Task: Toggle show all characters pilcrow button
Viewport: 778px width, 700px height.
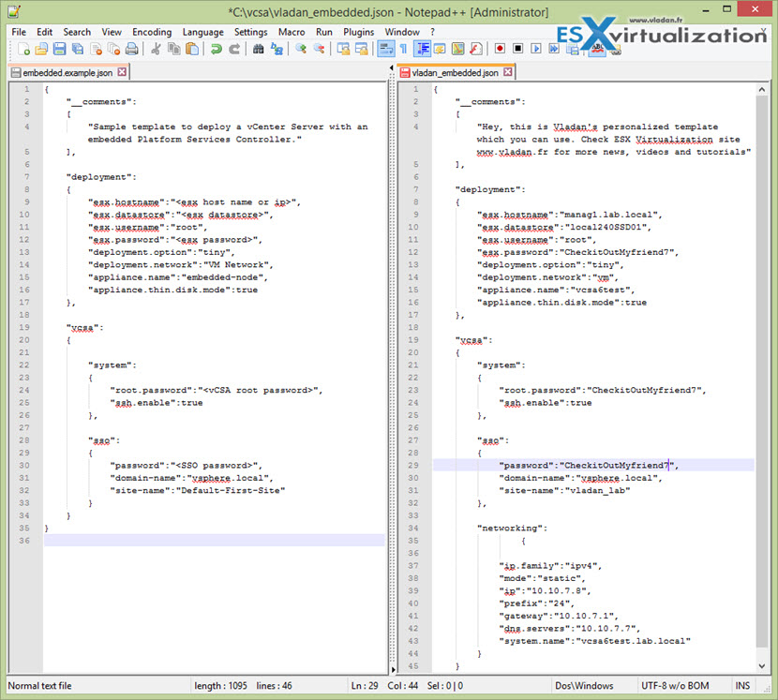Action: pyautogui.click(x=403, y=49)
